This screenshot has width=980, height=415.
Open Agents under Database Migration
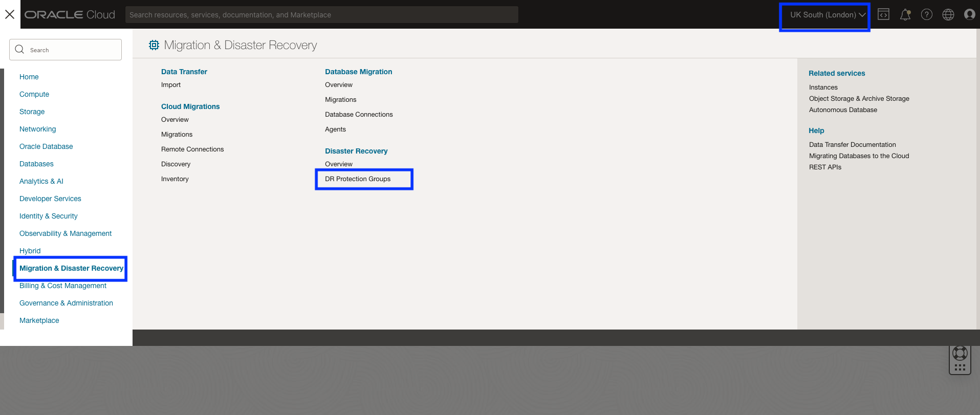click(336, 129)
